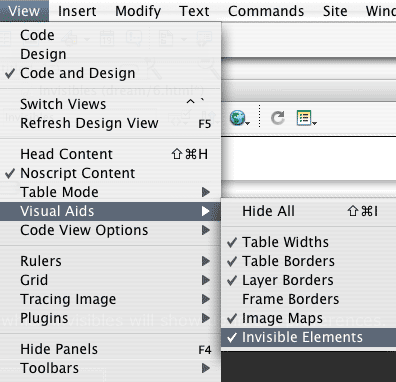The width and height of the screenshot is (396, 382).
Task: Click the Refresh design view arrow icon
Action: 277,118
